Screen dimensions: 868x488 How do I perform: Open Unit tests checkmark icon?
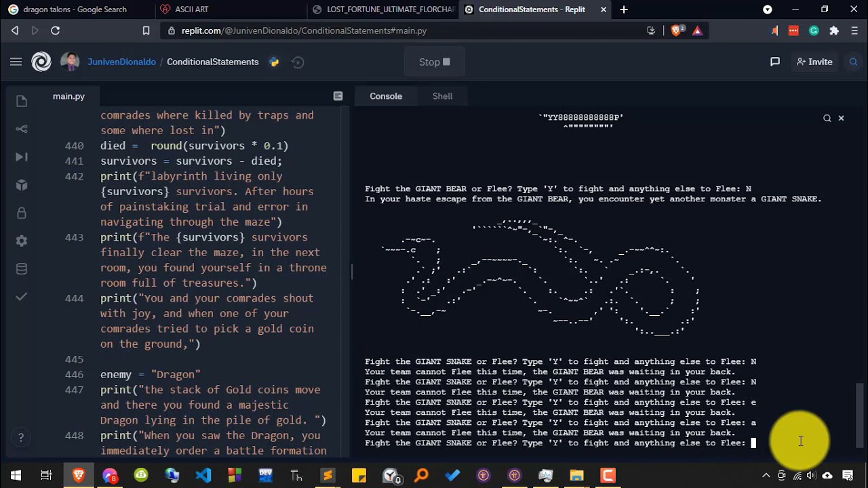point(22,296)
